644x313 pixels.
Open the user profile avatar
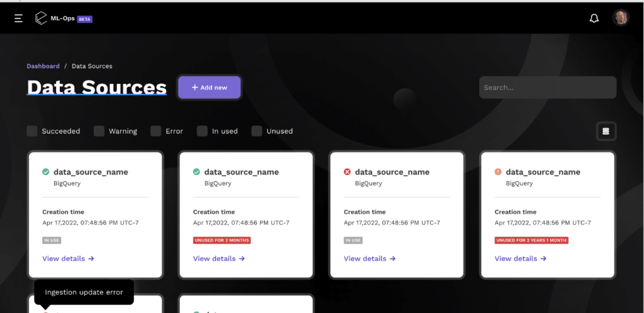pos(621,18)
